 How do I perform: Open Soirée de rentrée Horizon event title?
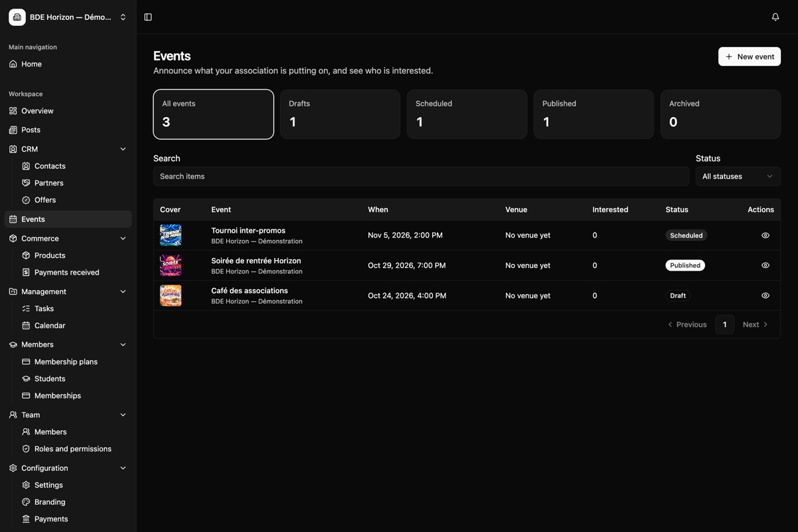coord(256,261)
